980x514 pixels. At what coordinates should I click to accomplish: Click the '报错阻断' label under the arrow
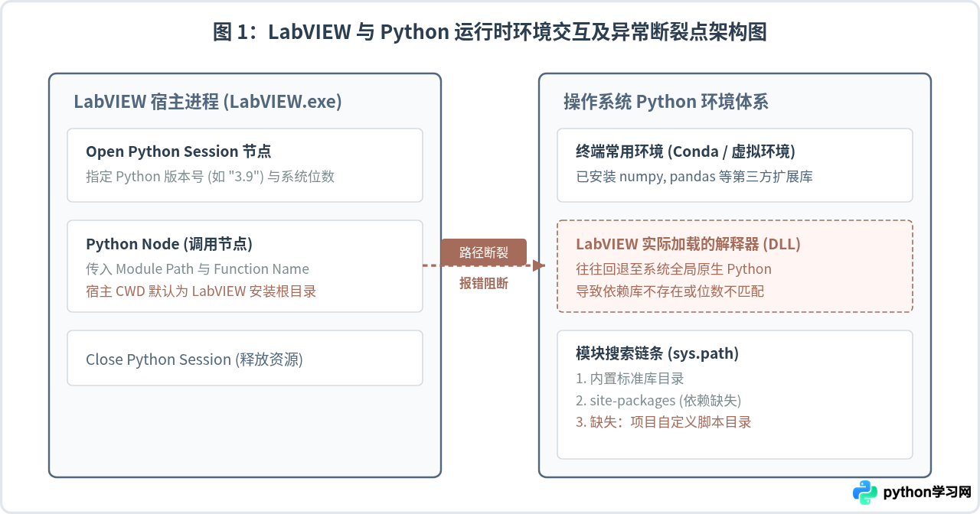pyautogui.click(x=484, y=283)
